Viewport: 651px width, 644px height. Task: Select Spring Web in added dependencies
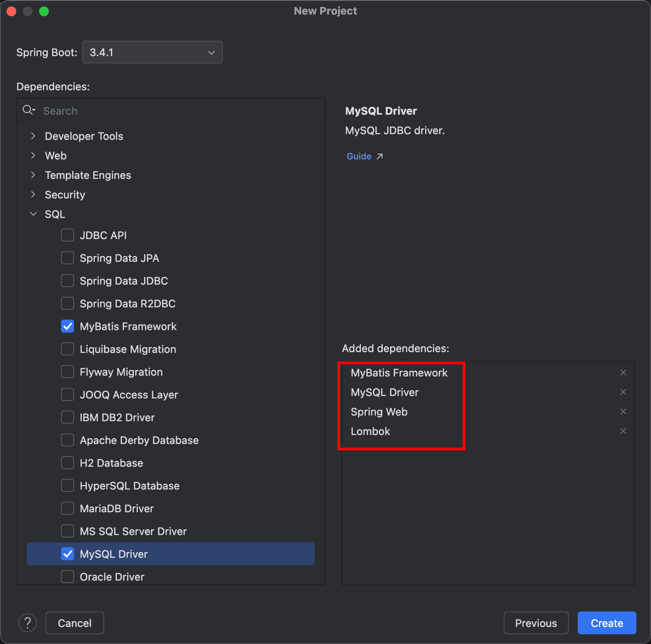(x=379, y=412)
